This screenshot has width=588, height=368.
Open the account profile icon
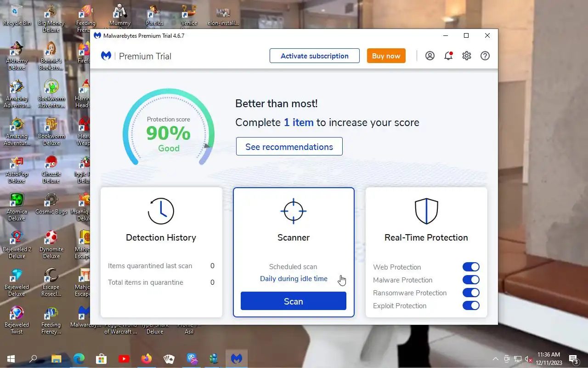[x=430, y=56]
